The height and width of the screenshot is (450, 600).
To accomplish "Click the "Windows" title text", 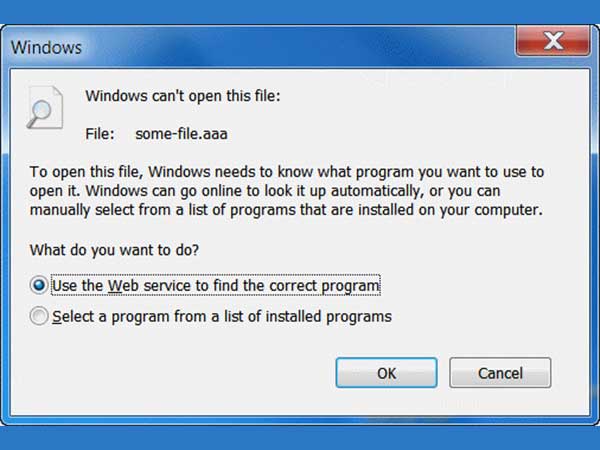I will click(46, 48).
